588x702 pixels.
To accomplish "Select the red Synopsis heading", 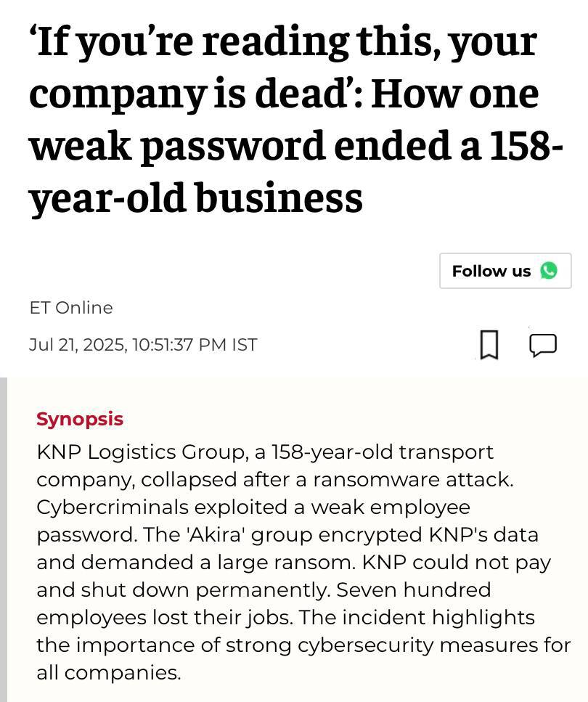I will point(80,419).
